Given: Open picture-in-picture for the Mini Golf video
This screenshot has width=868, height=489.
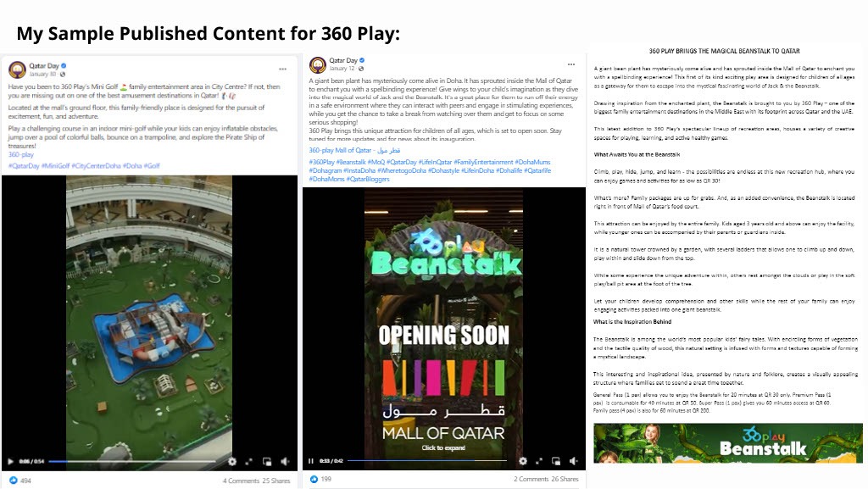Looking at the screenshot, I should coord(267,461).
